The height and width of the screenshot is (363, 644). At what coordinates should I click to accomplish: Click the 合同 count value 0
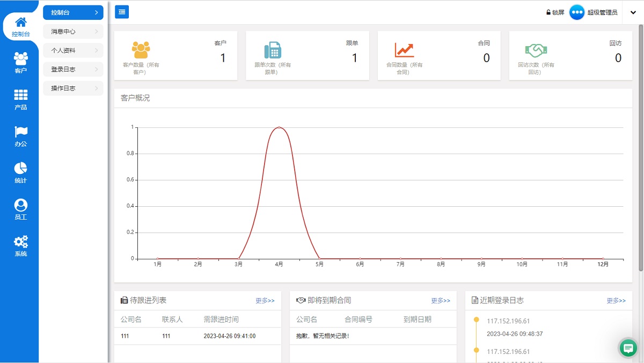pyautogui.click(x=486, y=58)
